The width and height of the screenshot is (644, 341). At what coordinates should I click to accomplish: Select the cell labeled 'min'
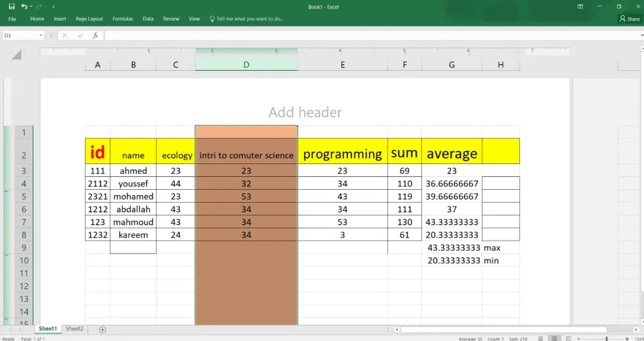point(500,260)
